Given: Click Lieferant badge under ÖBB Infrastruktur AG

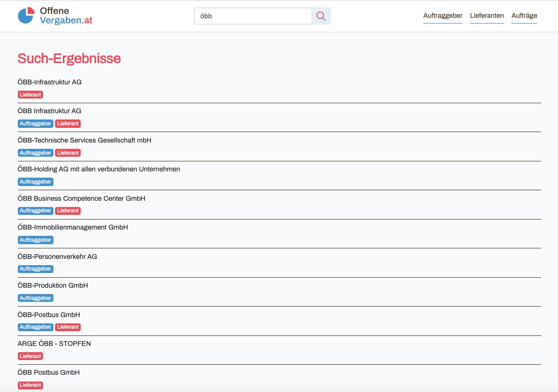Looking at the screenshot, I should [68, 123].
